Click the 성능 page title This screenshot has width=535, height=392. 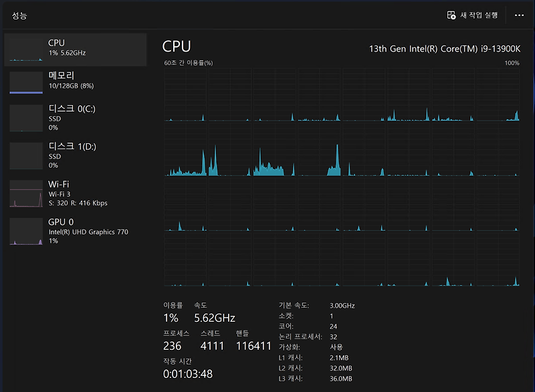click(x=19, y=15)
